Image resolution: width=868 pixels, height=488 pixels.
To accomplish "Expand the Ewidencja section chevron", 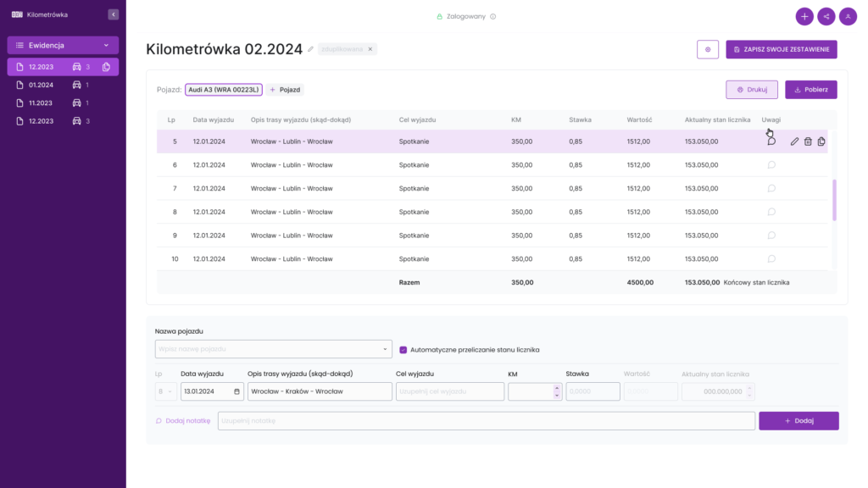I will tap(106, 45).
